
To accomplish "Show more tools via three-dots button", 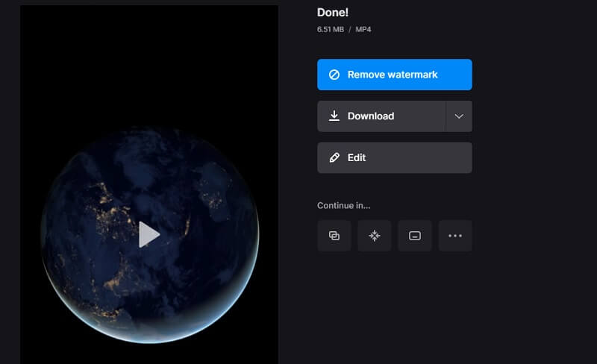I will pyautogui.click(x=455, y=236).
